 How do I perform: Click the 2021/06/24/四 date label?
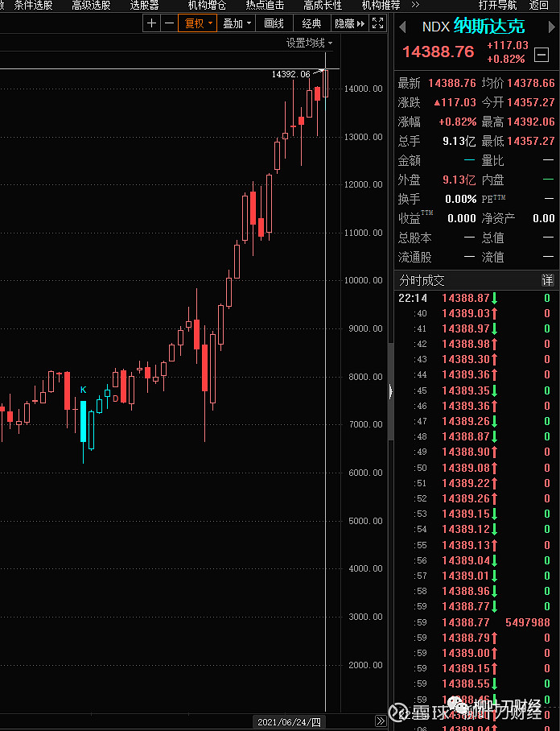289,721
